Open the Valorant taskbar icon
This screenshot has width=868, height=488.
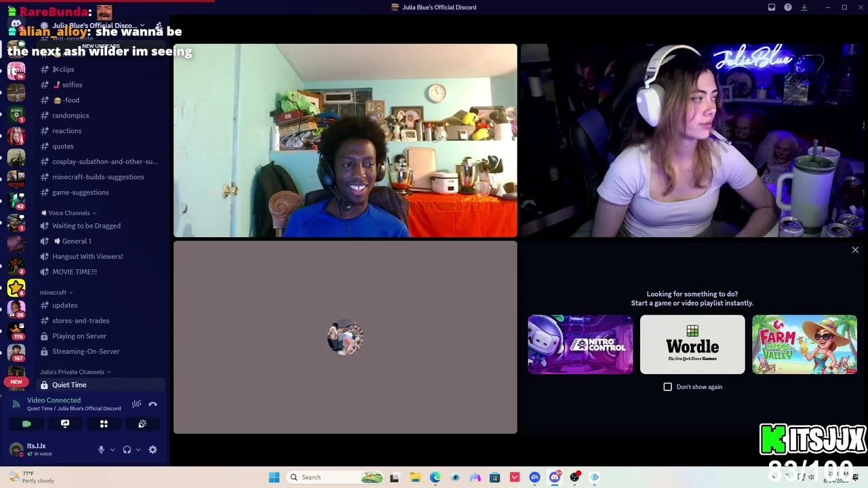(515, 477)
